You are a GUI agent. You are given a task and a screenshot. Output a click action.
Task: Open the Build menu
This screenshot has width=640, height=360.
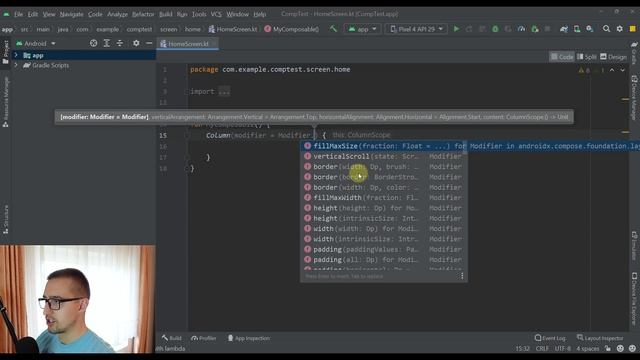[165, 14]
